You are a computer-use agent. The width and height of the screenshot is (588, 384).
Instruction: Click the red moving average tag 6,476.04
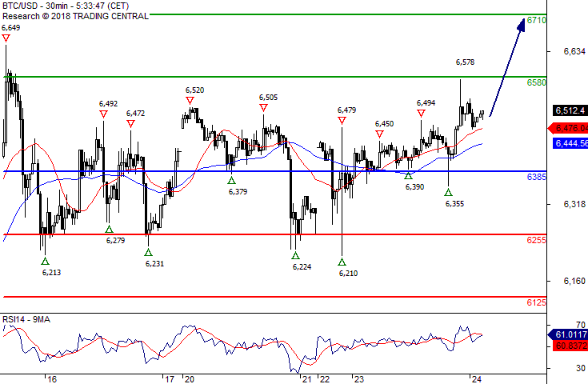tap(568, 128)
